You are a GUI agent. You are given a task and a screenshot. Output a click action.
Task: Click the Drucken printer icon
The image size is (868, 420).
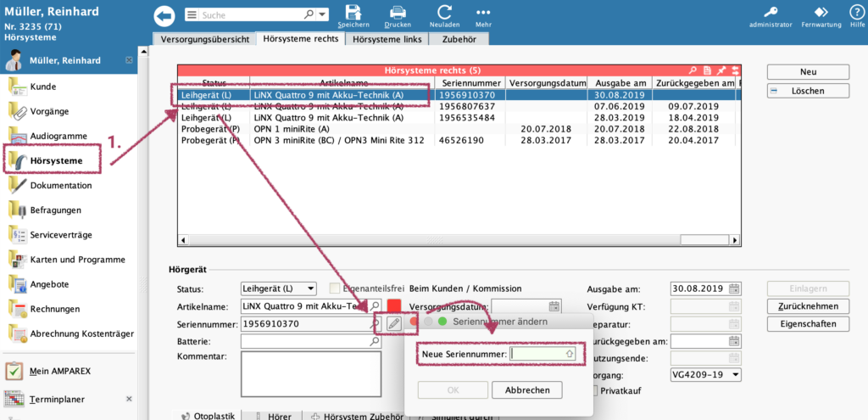pos(398,12)
